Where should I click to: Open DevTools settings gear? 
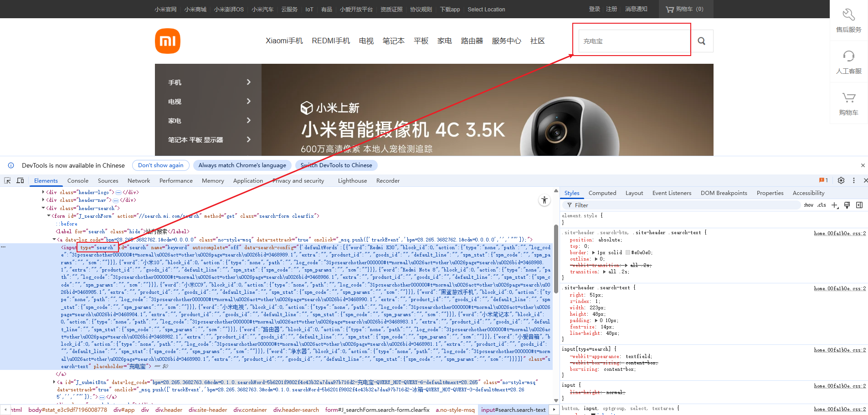(841, 180)
